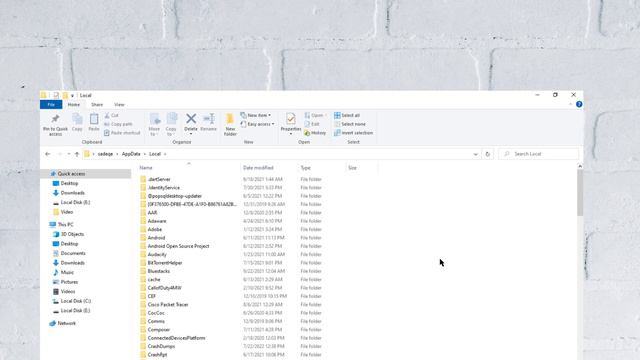Click the Move to ribbon icon
The height and width of the screenshot is (360, 640).
[155, 119]
